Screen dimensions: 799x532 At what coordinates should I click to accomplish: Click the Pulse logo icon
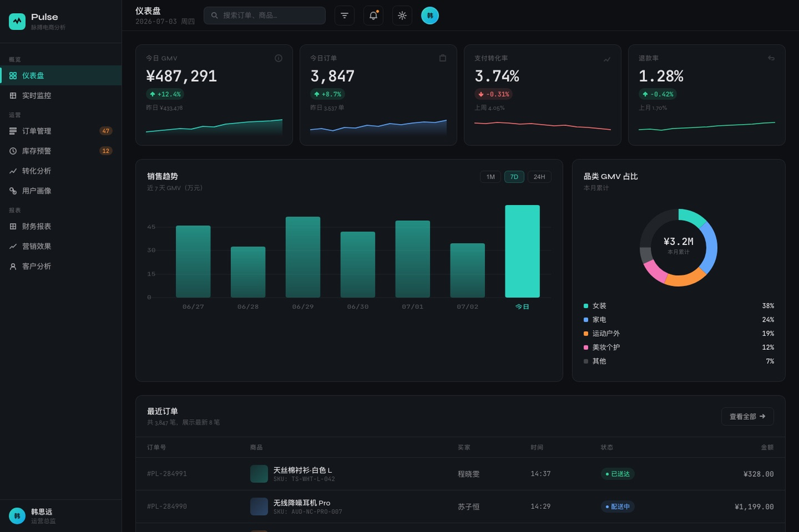click(17, 21)
